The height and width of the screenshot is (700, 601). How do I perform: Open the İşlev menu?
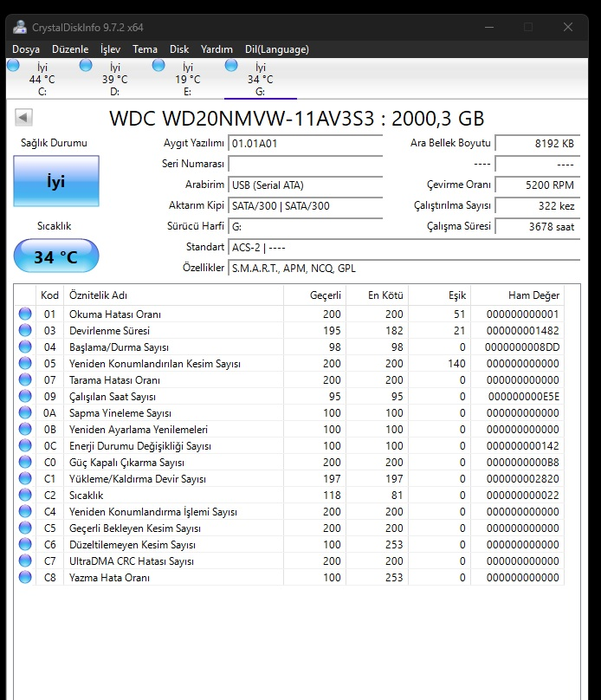pos(110,49)
